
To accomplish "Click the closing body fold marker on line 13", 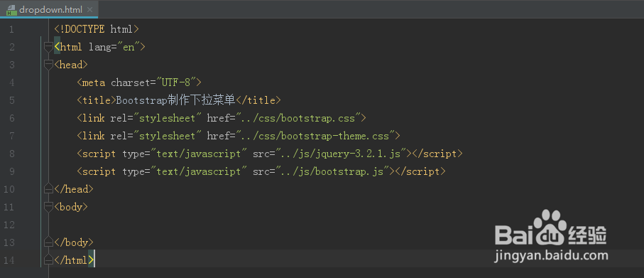I will click(x=48, y=242).
